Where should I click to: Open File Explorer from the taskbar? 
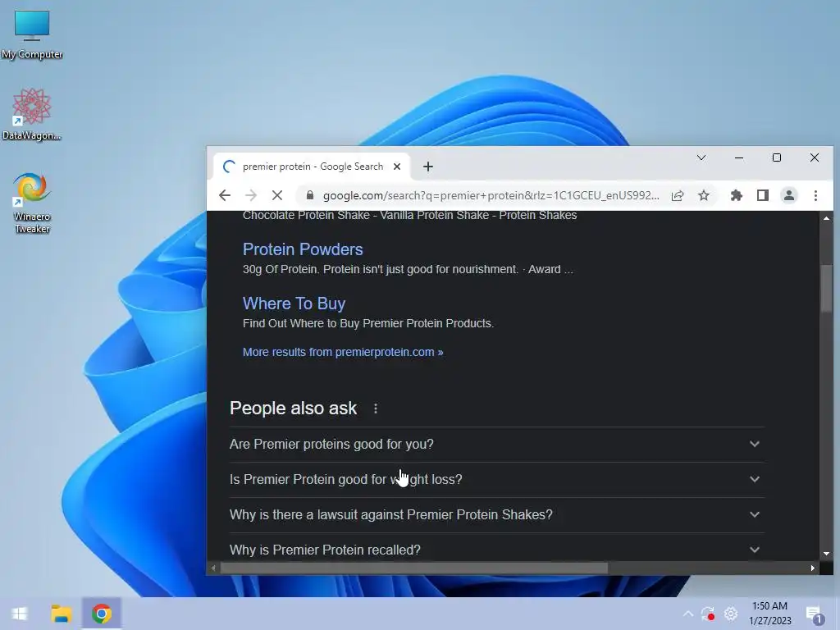[x=61, y=614]
